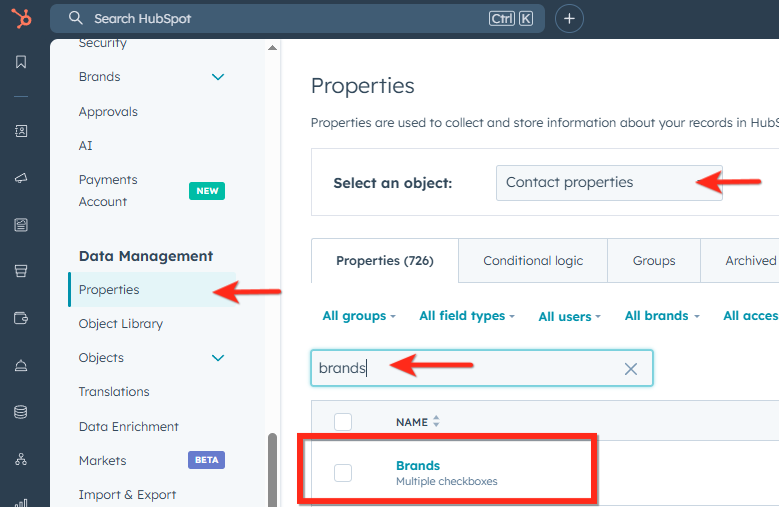
Task: Click the HubSpot sprocket logo
Action: point(21,18)
